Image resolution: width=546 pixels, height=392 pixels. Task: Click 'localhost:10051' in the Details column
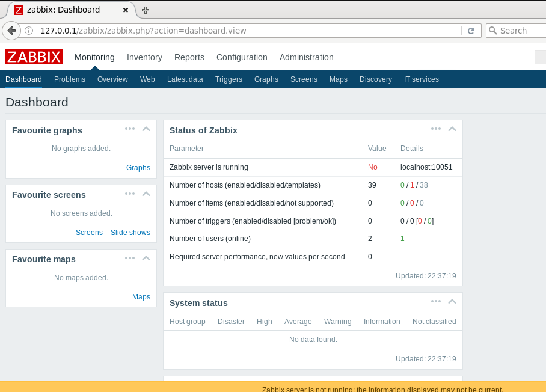(426, 167)
